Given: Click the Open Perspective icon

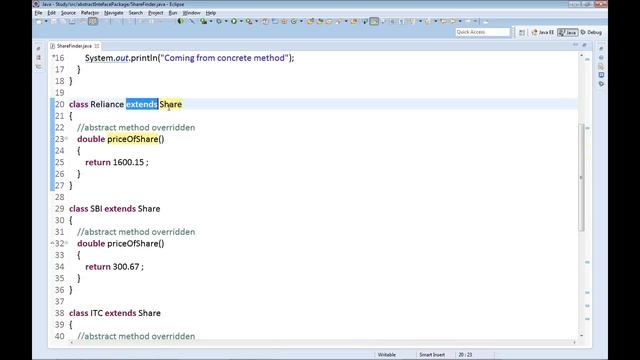Looking at the screenshot, I should [522, 32].
